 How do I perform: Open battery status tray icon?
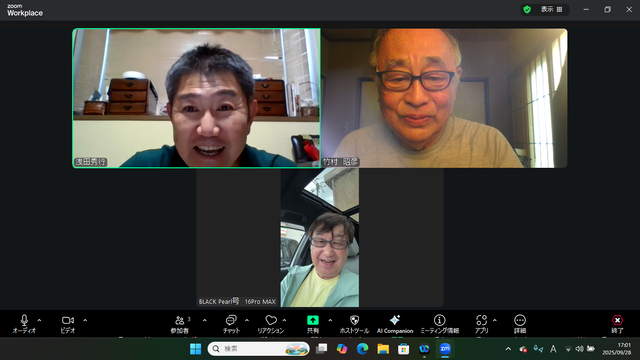591,349
